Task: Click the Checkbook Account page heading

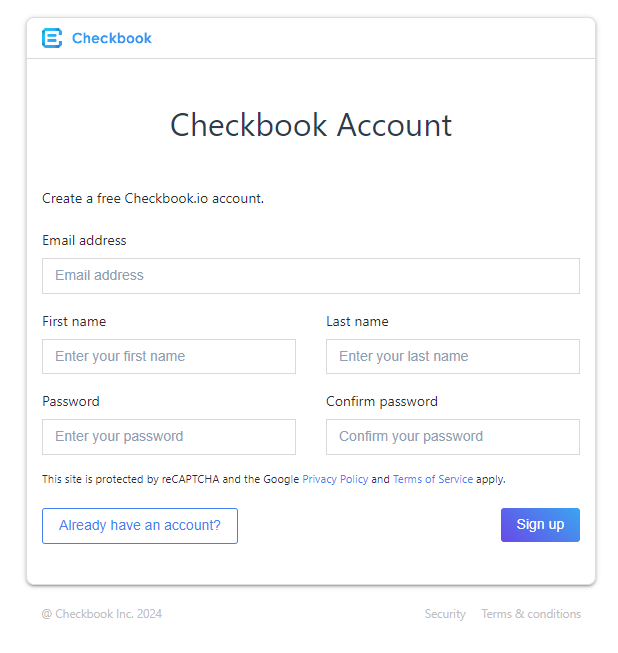Action: 311,125
